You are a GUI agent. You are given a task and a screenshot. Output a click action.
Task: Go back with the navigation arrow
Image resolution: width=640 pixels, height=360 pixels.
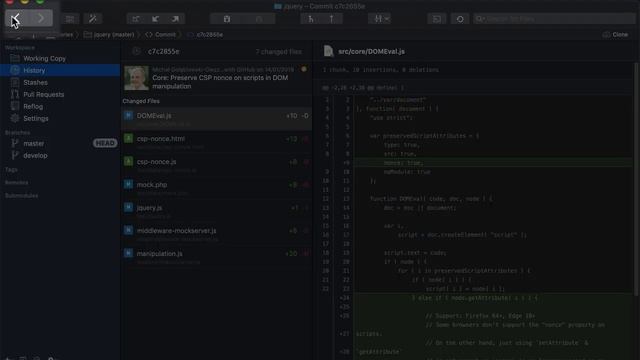(16, 18)
